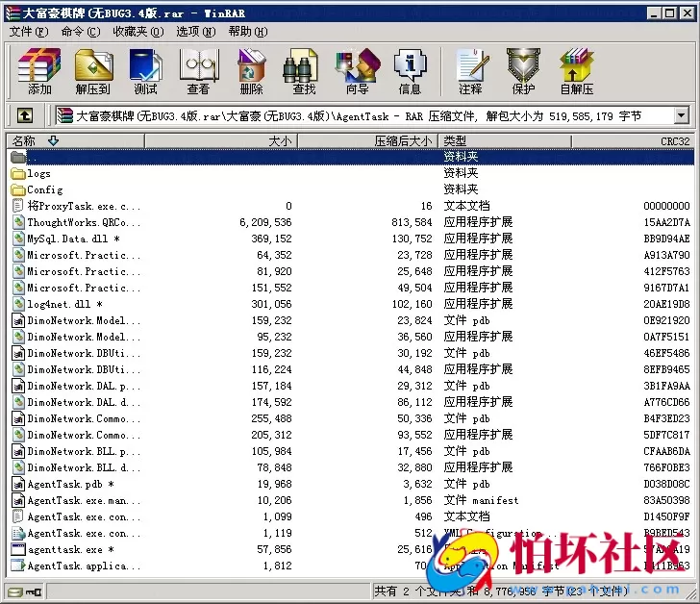Select file sized 151,552
Screen dimensions: 700x604
[x=350, y=288]
